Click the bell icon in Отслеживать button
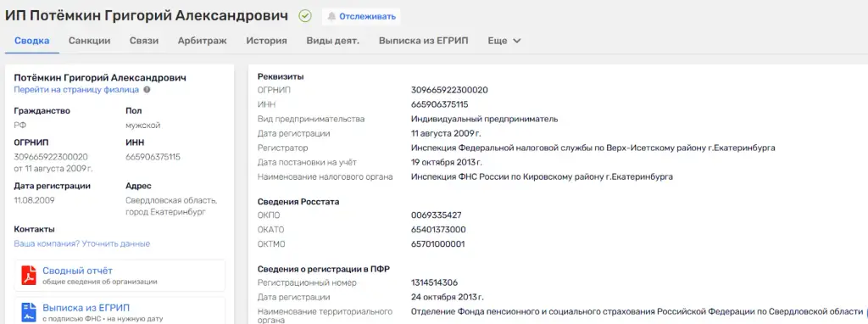Viewport: 868px width, 324px height. point(331,17)
